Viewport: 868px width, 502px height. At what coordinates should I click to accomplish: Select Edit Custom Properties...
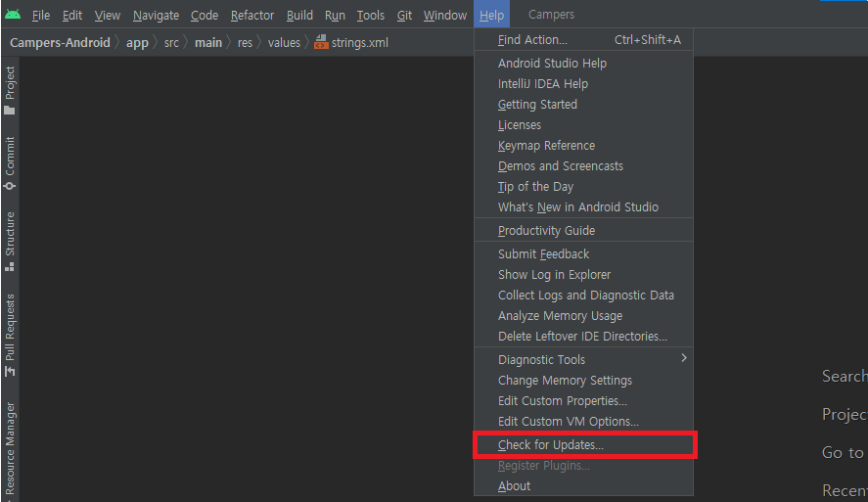pos(583,400)
